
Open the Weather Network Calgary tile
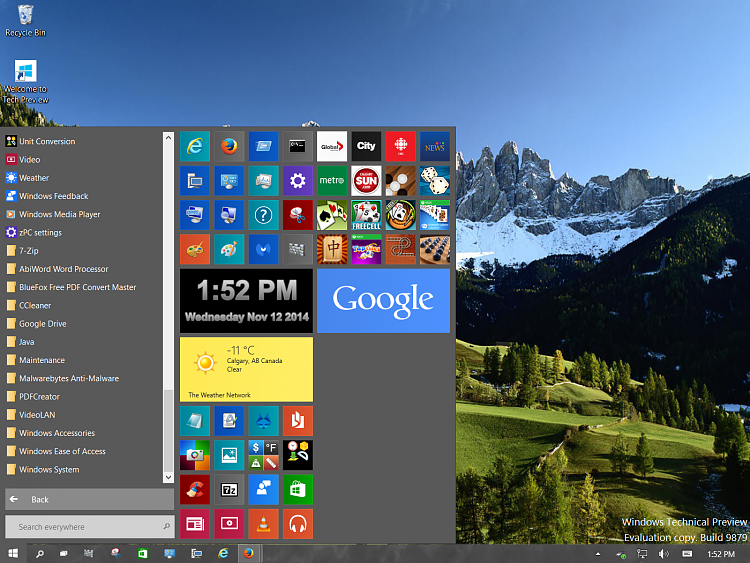pyautogui.click(x=246, y=369)
